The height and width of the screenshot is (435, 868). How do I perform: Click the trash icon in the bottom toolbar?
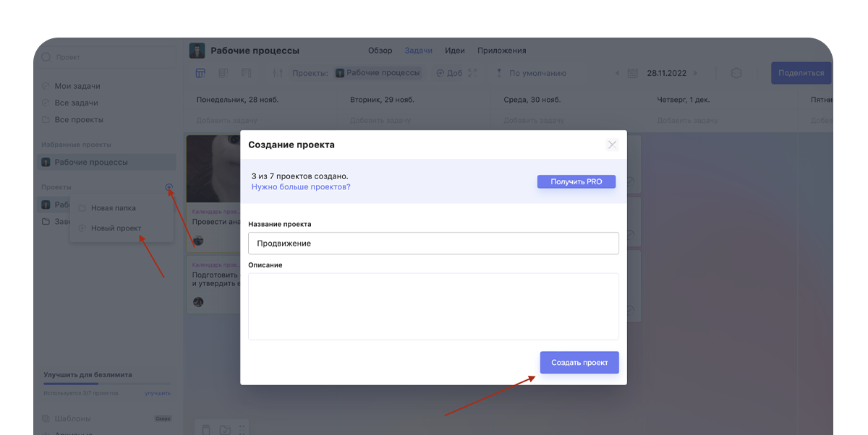pyautogui.click(x=205, y=430)
